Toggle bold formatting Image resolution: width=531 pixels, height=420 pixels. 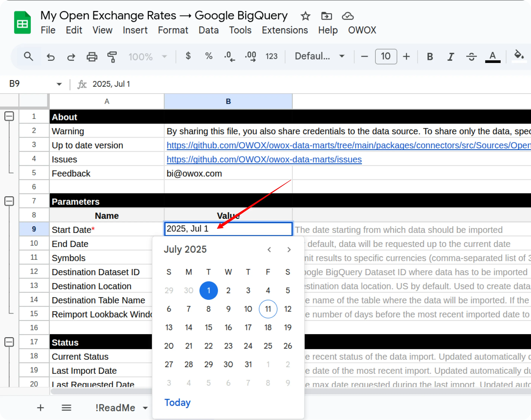pyautogui.click(x=430, y=56)
